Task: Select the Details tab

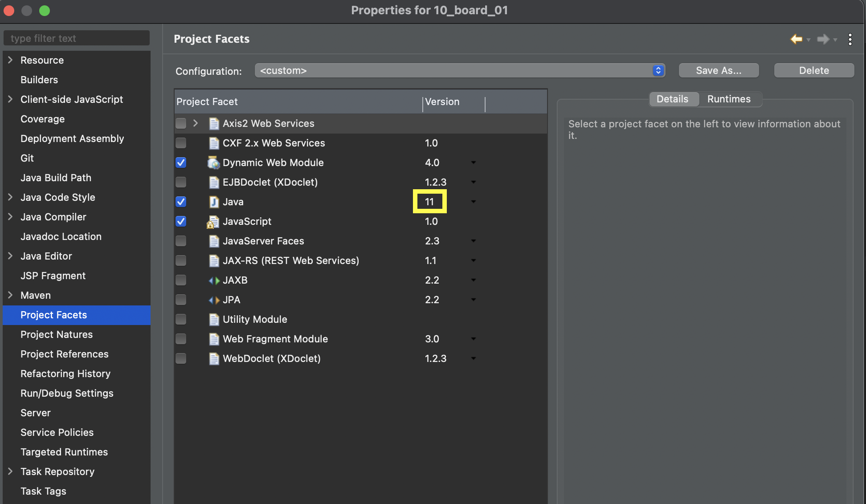Action: 672,99
